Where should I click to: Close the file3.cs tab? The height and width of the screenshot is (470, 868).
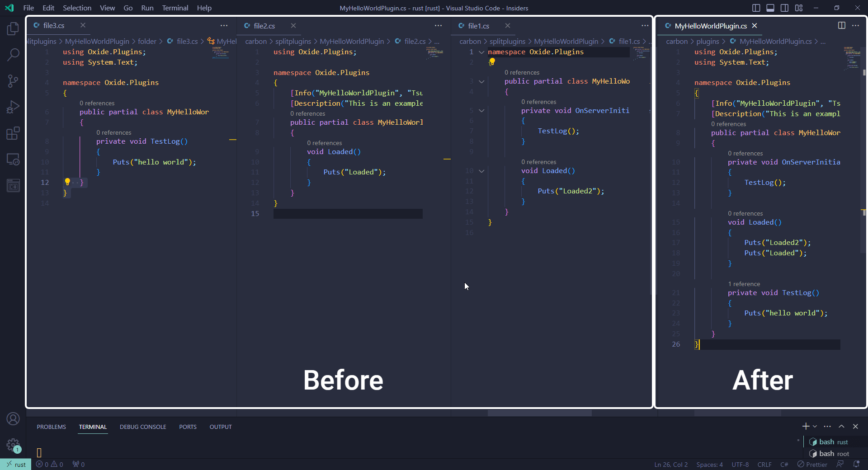(83, 25)
